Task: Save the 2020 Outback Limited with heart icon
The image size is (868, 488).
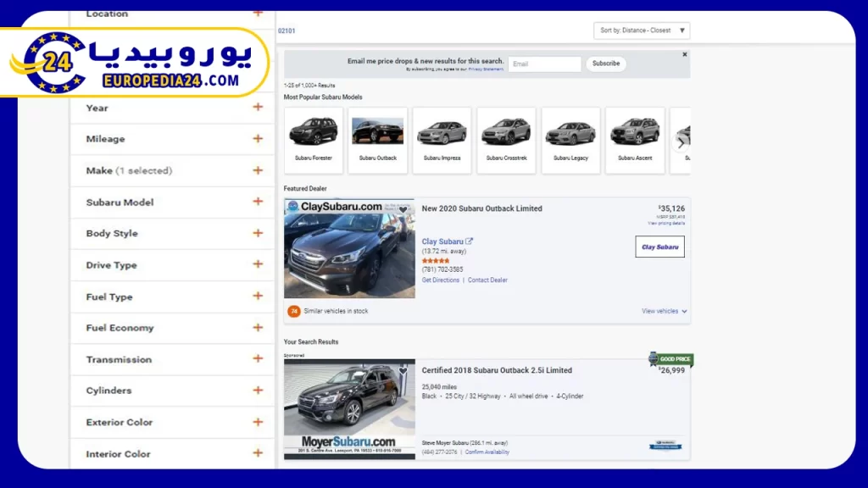Action: click(x=403, y=209)
